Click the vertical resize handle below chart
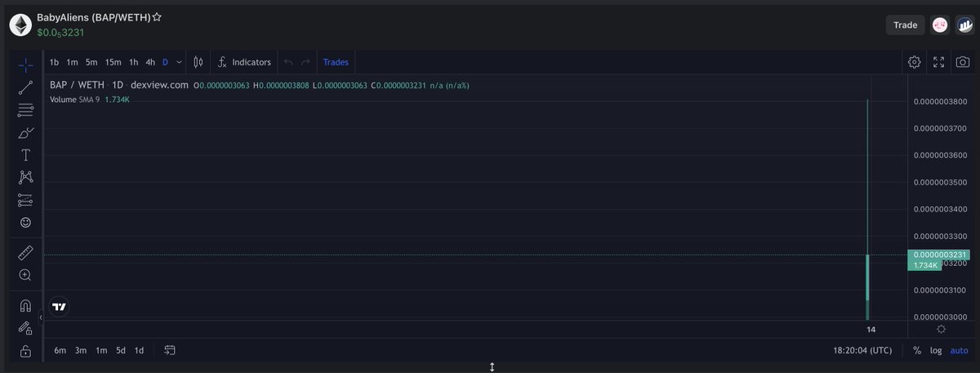The height and width of the screenshot is (373, 980). (x=492, y=367)
